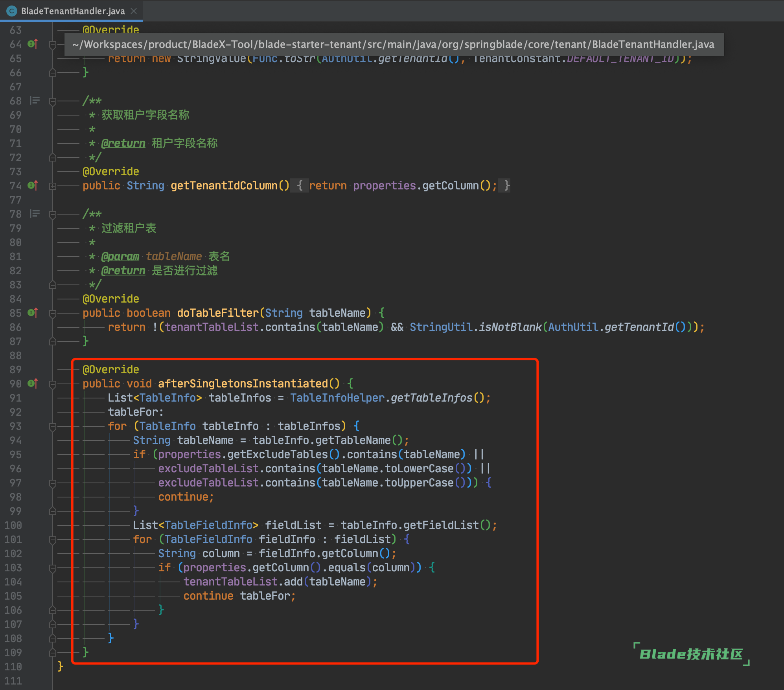The height and width of the screenshot is (690, 784).
Task: Click excludeTableList on line 96
Action: tap(208, 469)
